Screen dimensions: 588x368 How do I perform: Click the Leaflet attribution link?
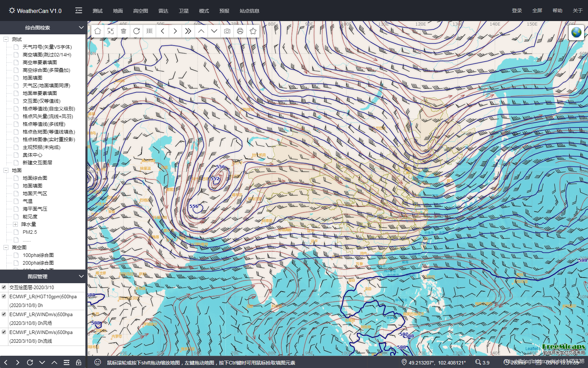point(532,348)
